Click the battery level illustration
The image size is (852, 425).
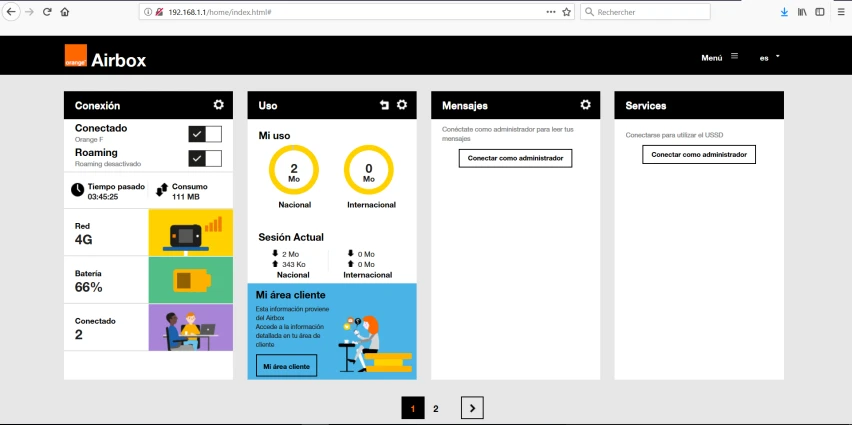pyautogui.click(x=191, y=280)
